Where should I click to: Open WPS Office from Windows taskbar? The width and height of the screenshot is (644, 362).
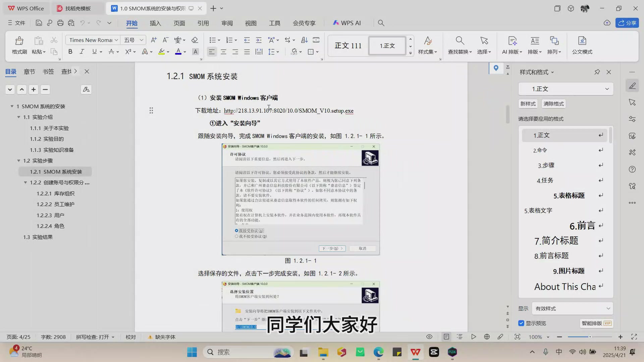415,352
